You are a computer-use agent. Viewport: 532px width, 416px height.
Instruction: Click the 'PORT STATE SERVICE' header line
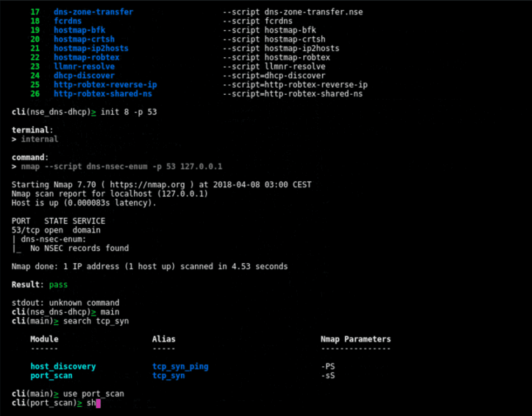[58, 221]
